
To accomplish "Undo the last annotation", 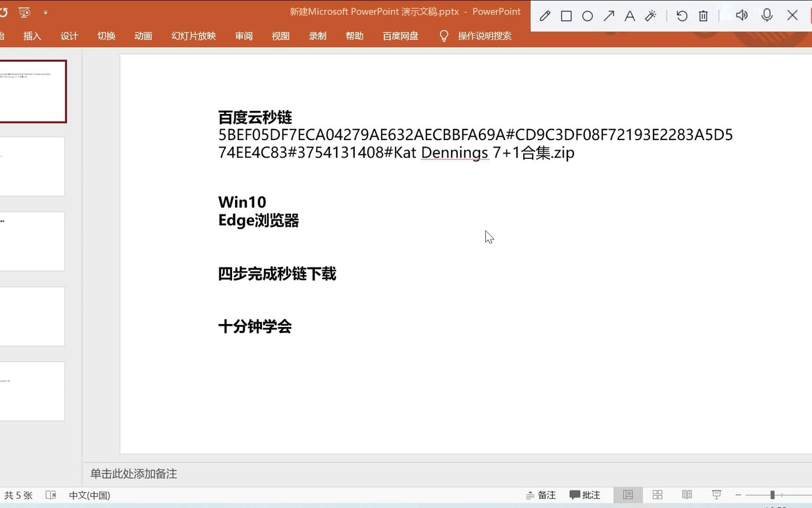I will pos(682,16).
